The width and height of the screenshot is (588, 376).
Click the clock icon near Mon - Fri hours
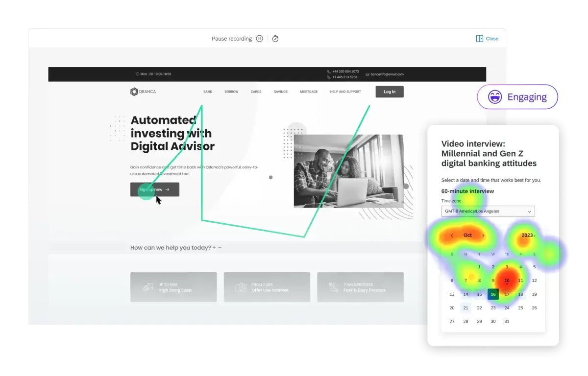click(138, 74)
